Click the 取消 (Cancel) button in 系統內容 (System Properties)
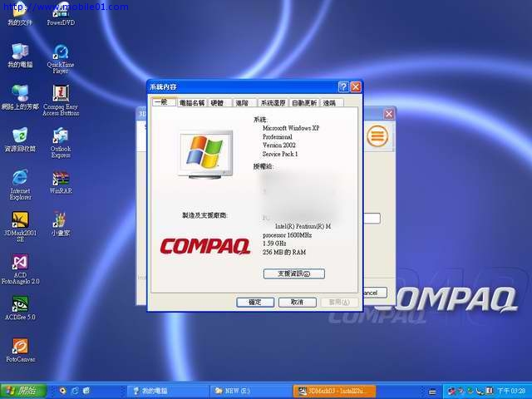The width and height of the screenshot is (532, 399). pos(298,302)
